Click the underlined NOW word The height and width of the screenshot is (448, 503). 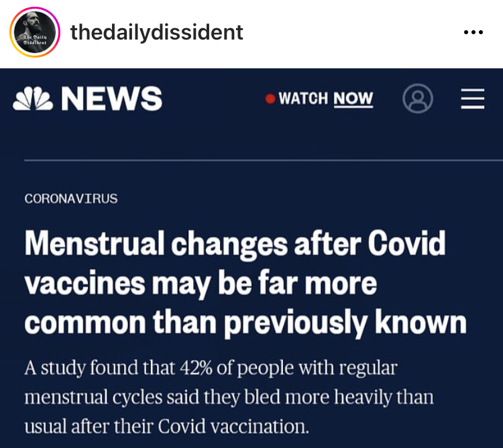(353, 99)
